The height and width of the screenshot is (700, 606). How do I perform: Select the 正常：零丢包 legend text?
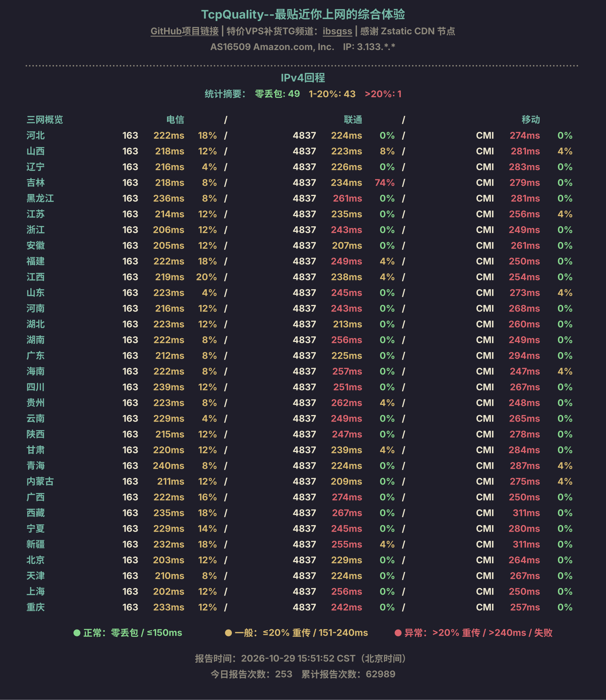coord(133,633)
